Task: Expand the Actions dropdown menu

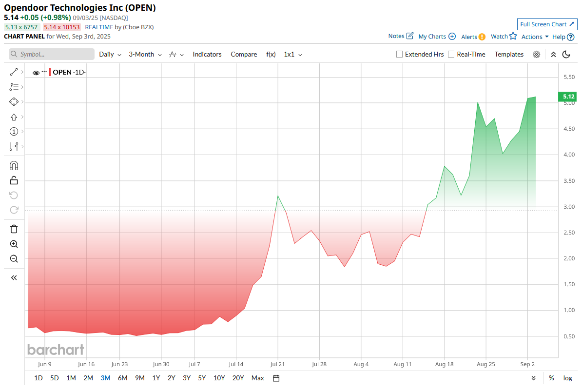Action: click(x=535, y=37)
